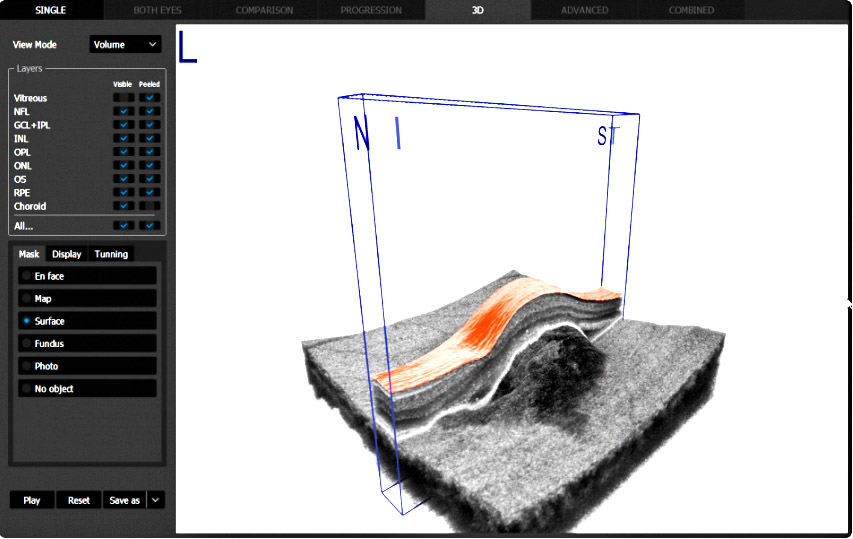Expand the Save as options arrow
Viewport: 853px width, 539px height.
pyautogui.click(x=156, y=500)
